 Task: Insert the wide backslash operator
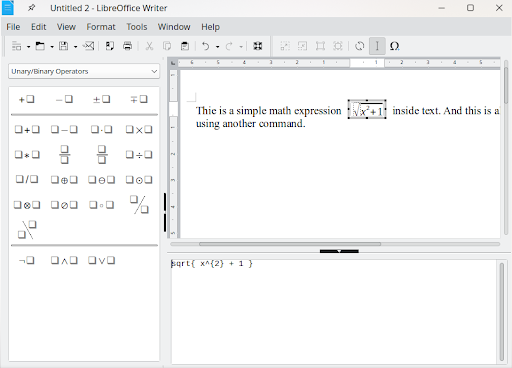pos(27,230)
